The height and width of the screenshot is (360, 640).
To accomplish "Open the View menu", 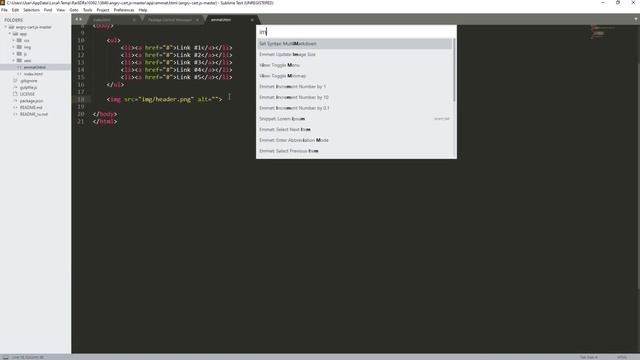I will [60, 10].
